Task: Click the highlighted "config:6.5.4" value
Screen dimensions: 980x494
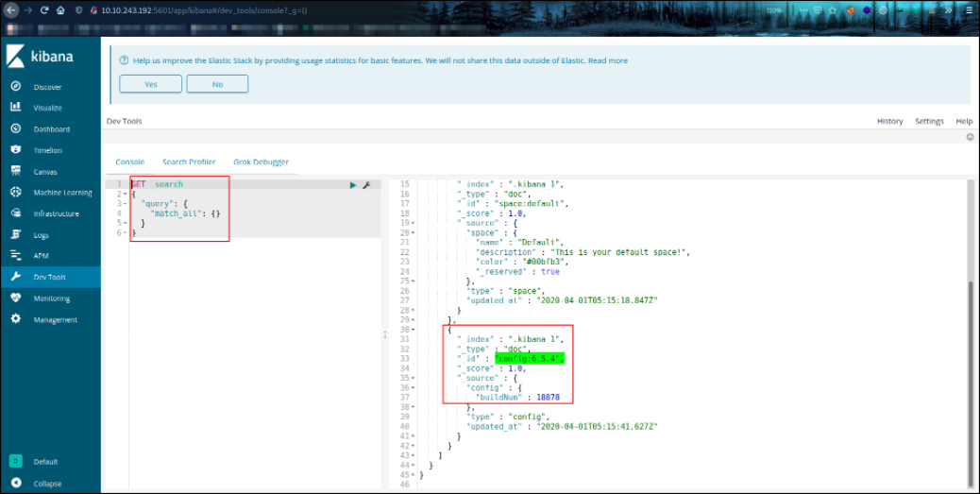Action: pos(530,358)
